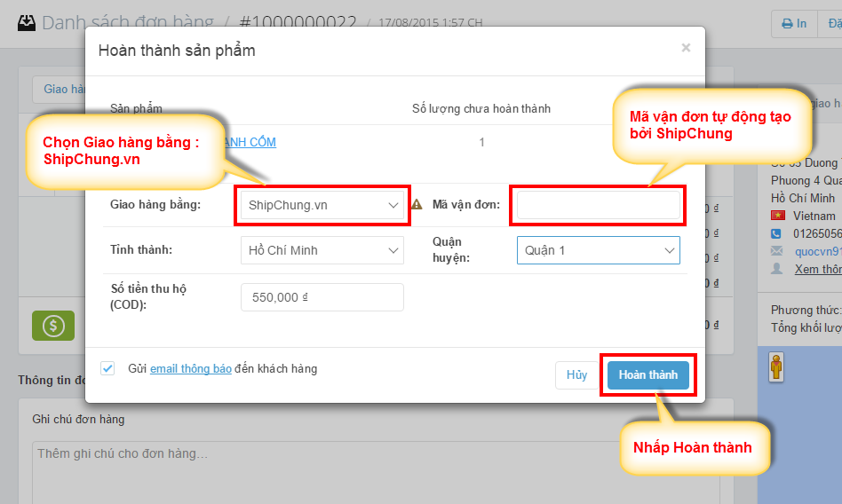Open the email thông báo link
842x504 pixels.
(191, 369)
